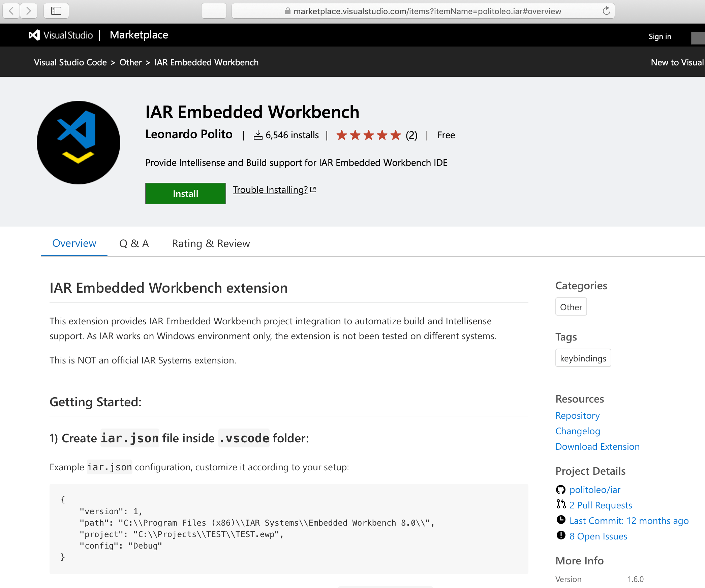Click the Visual Studio logo icon

(x=34, y=35)
